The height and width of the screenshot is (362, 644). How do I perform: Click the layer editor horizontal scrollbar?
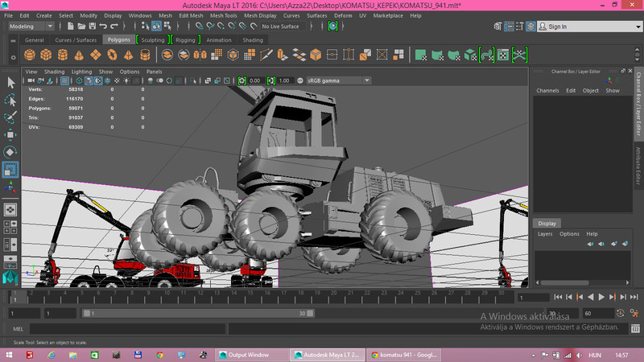pyautogui.click(x=564, y=282)
